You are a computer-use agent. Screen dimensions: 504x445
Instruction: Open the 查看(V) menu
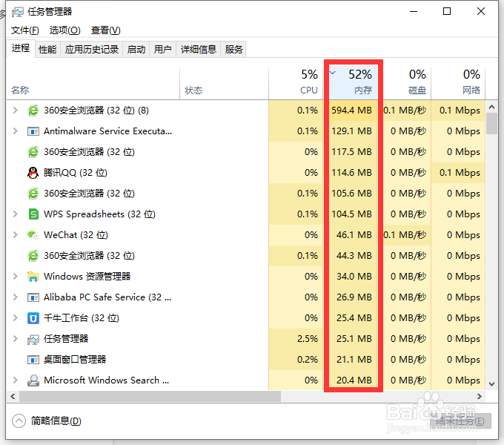pos(106,30)
